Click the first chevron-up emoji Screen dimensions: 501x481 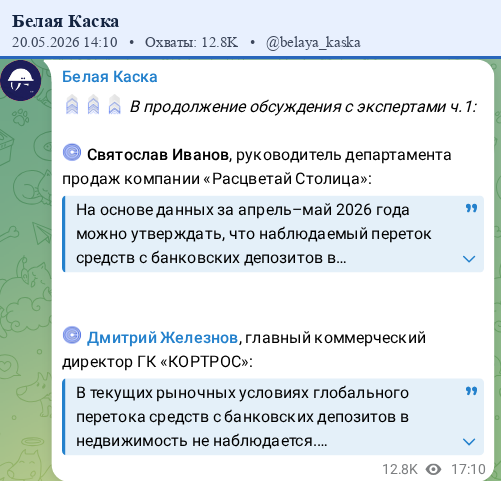click(72, 105)
